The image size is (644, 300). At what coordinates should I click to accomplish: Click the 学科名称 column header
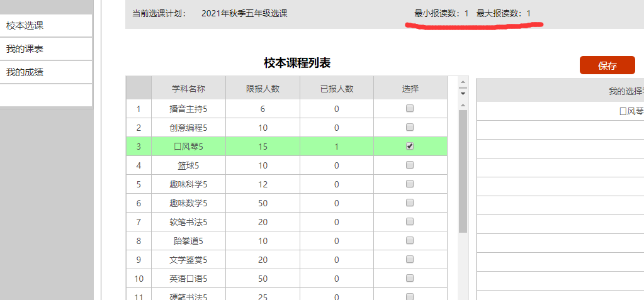188,89
